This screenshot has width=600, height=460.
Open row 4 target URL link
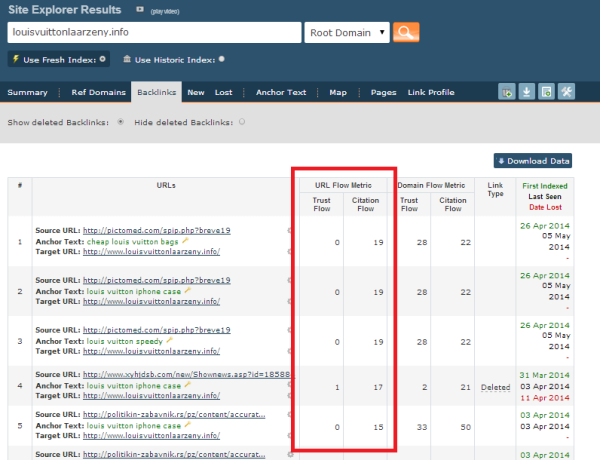(152, 395)
